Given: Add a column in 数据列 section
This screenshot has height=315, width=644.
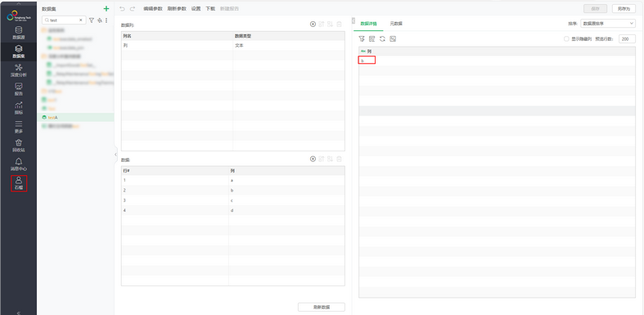Looking at the screenshot, I should coord(313,25).
